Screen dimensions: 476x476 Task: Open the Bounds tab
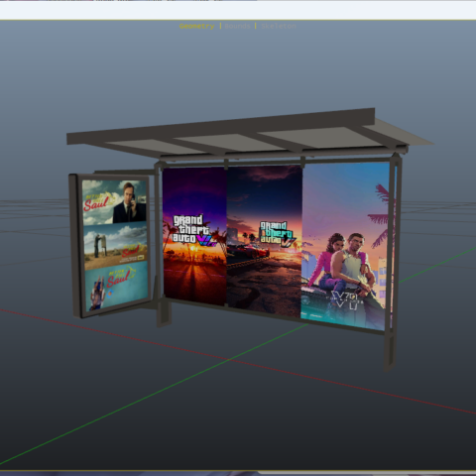[237, 26]
